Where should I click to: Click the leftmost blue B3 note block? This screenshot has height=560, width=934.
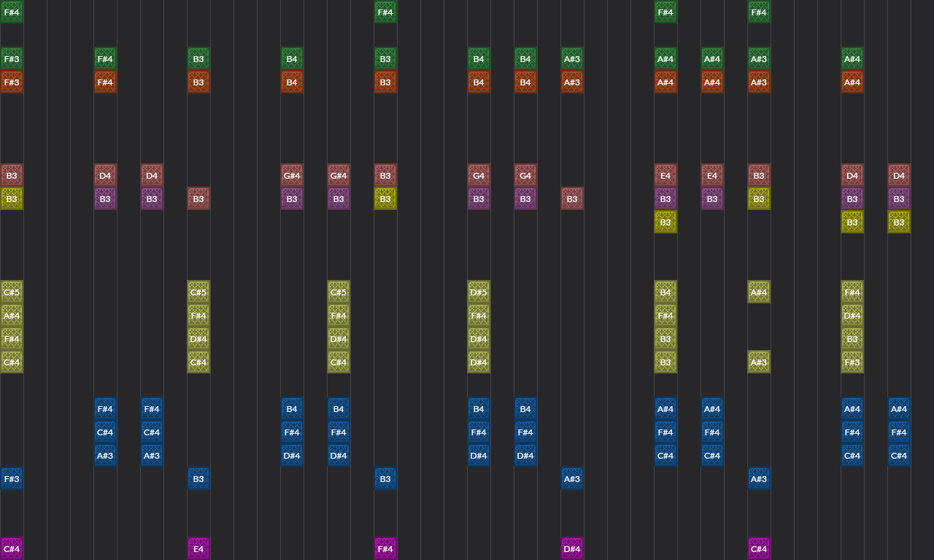[x=198, y=478]
